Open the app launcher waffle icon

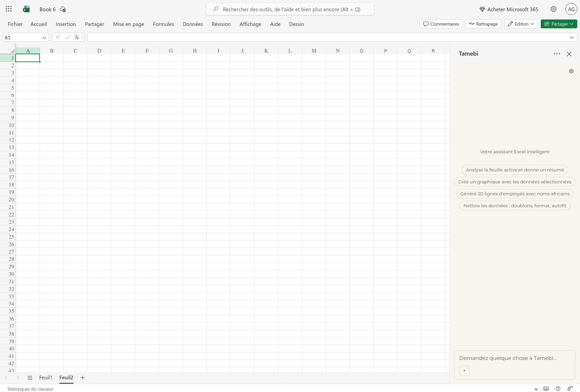coord(9,9)
